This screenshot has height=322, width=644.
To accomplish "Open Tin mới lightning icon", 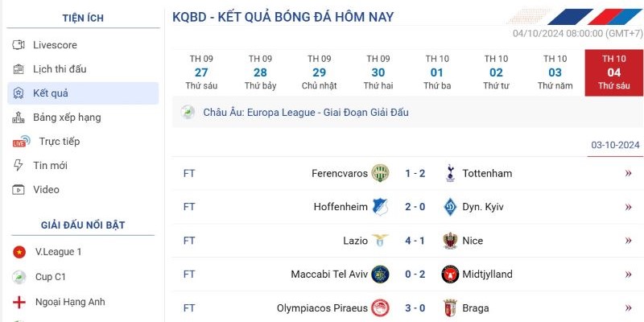I will tap(19, 166).
